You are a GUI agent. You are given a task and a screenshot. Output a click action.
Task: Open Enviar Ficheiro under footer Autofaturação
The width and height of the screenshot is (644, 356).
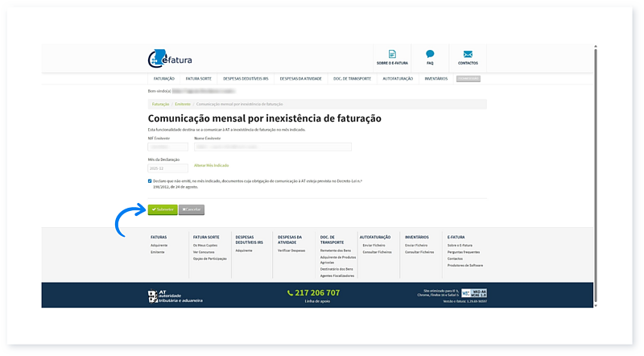click(374, 246)
